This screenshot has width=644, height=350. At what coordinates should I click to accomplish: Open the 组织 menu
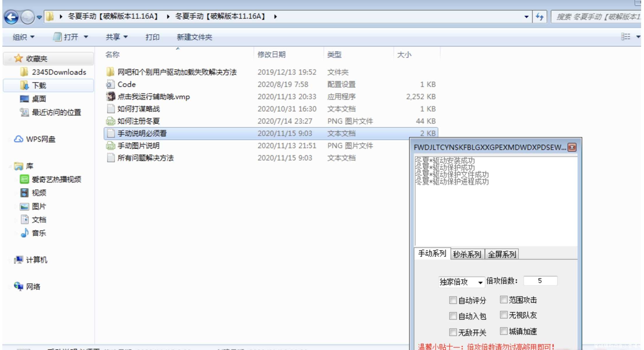click(23, 37)
